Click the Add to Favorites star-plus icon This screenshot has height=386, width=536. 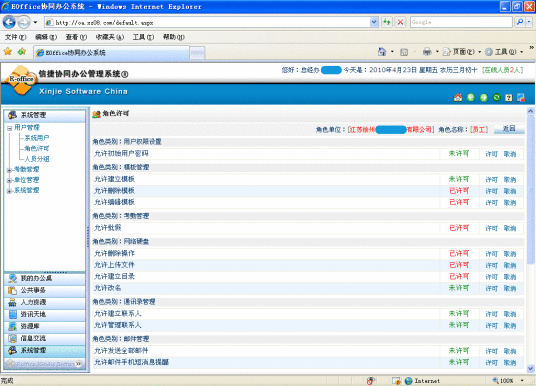tap(22, 52)
